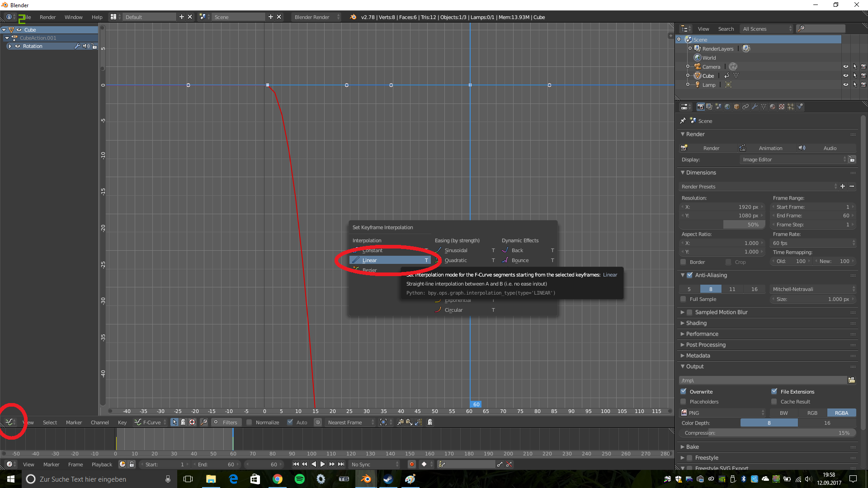Disable the Overwrite output checkbox

coord(684,391)
